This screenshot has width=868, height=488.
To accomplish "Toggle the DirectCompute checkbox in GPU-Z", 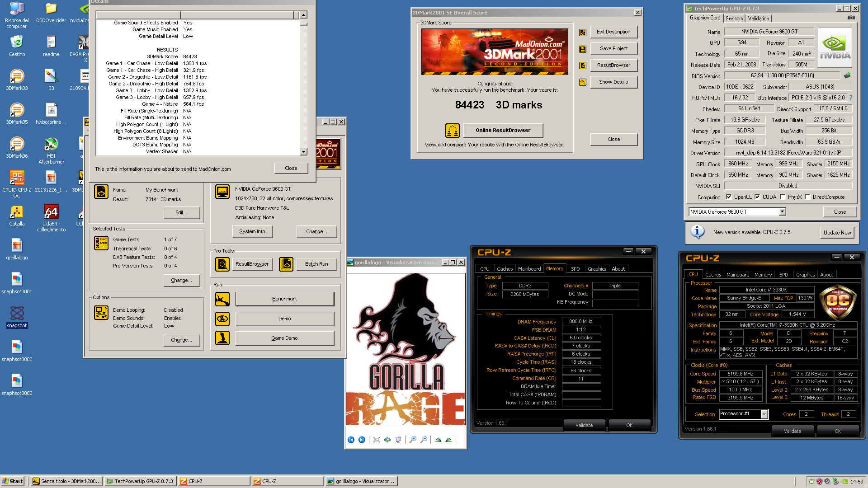I will pos(807,197).
